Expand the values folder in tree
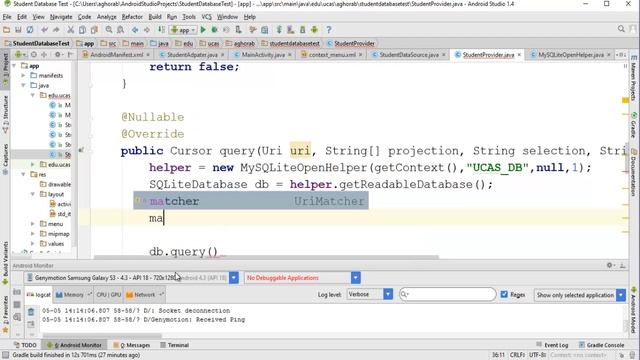The image size is (640, 360). (33, 244)
